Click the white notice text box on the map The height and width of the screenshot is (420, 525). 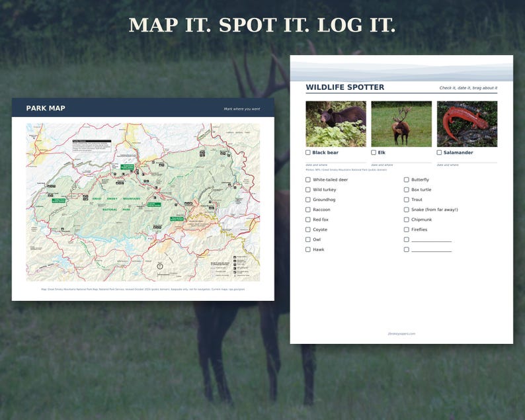click(92, 146)
